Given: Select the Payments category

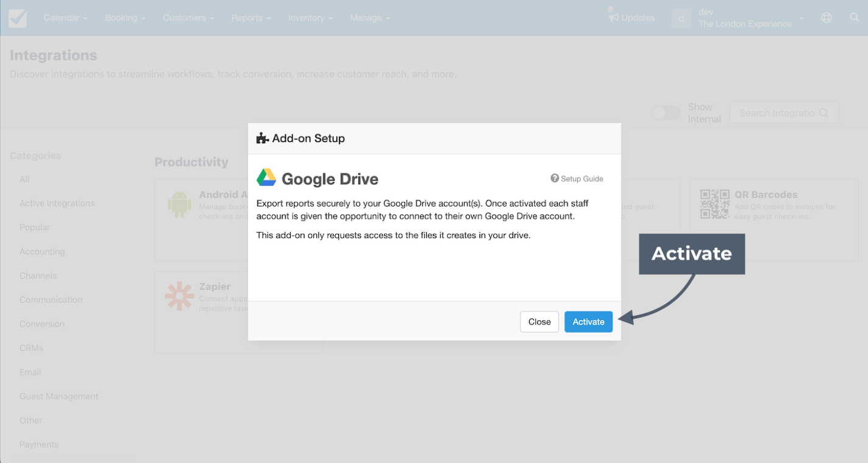Looking at the screenshot, I should [x=39, y=445].
